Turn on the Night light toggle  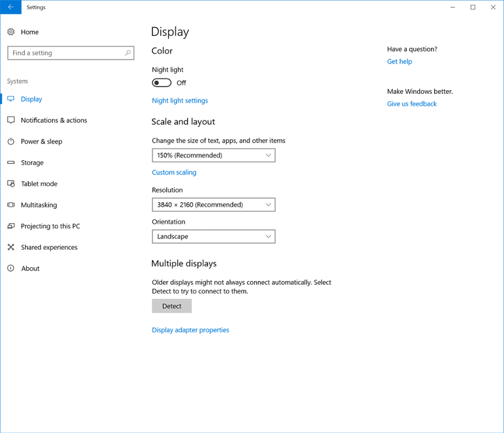point(161,83)
